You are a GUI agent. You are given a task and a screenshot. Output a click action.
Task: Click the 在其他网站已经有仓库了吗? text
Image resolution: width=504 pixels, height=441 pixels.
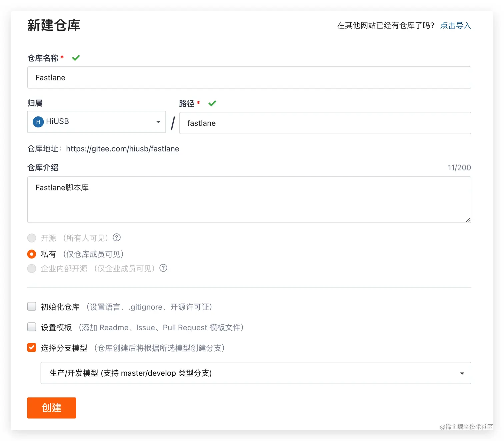pyautogui.click(x=386, y=25)
